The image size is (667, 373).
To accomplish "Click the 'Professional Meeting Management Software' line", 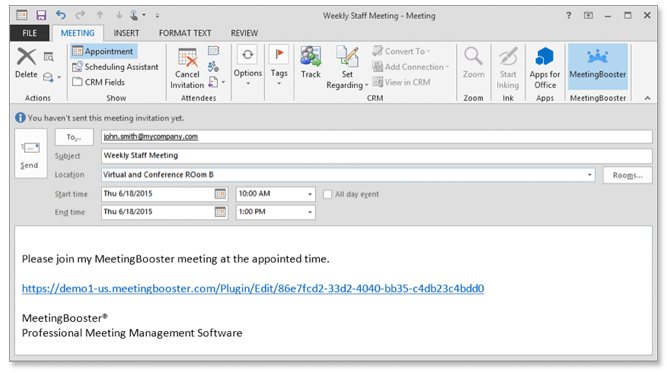I will pos(132,333).
